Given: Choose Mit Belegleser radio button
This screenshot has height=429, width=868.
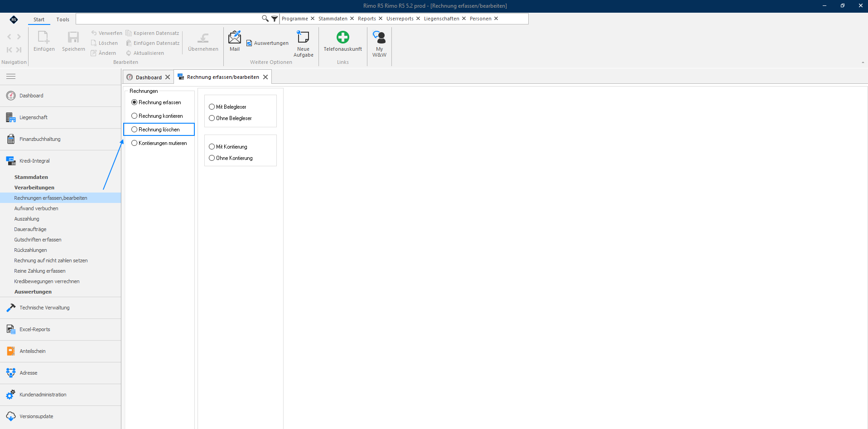Looking at the screenshot, I should tap(212, 107).
